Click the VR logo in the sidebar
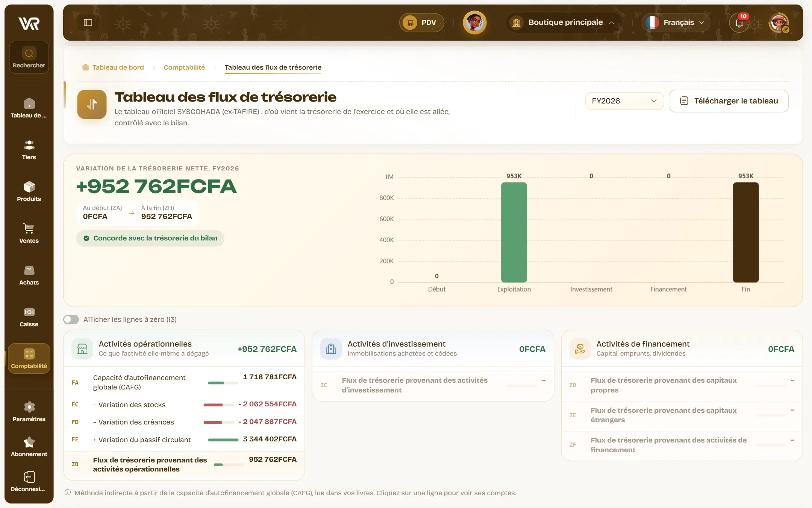Viewport: 812px width, 508px height. (x=29, y=23)
